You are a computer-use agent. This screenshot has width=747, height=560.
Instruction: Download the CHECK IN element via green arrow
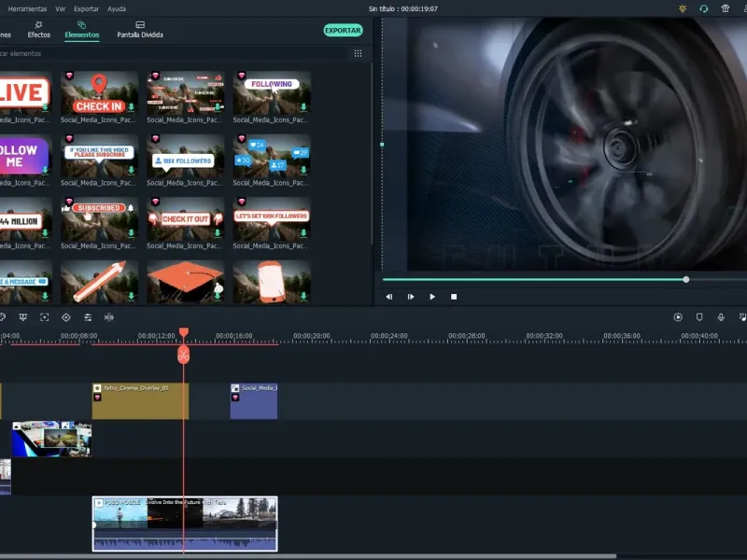tap(131, 107)
